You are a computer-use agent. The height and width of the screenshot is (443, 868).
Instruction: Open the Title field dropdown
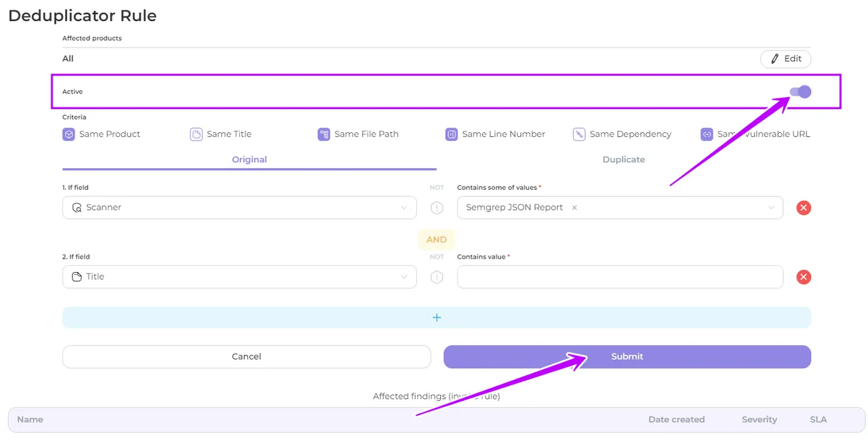(x=239, y=277)
